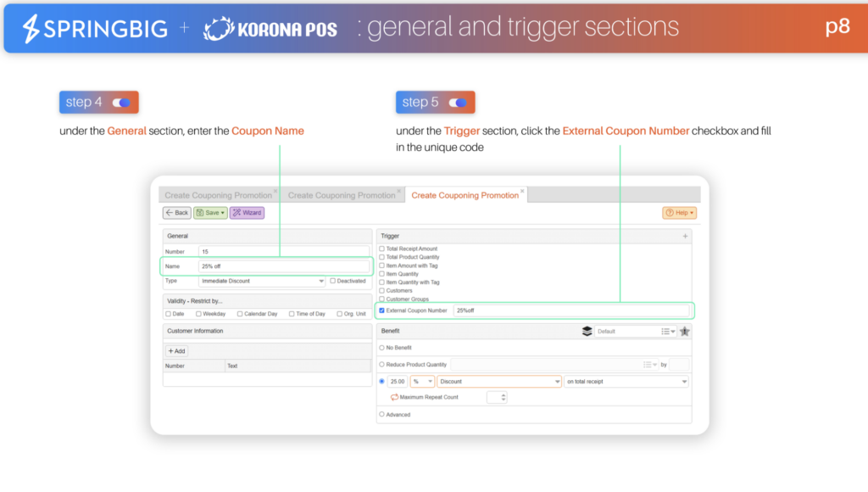The width and height of the screenshot is (868, 492).
Task: Enable the Customers trigger checkbox
Action: coord(381,290)
